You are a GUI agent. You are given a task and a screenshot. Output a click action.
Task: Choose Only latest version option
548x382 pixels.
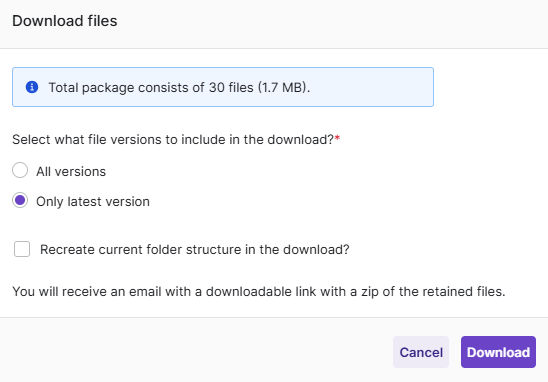[20, 200]
